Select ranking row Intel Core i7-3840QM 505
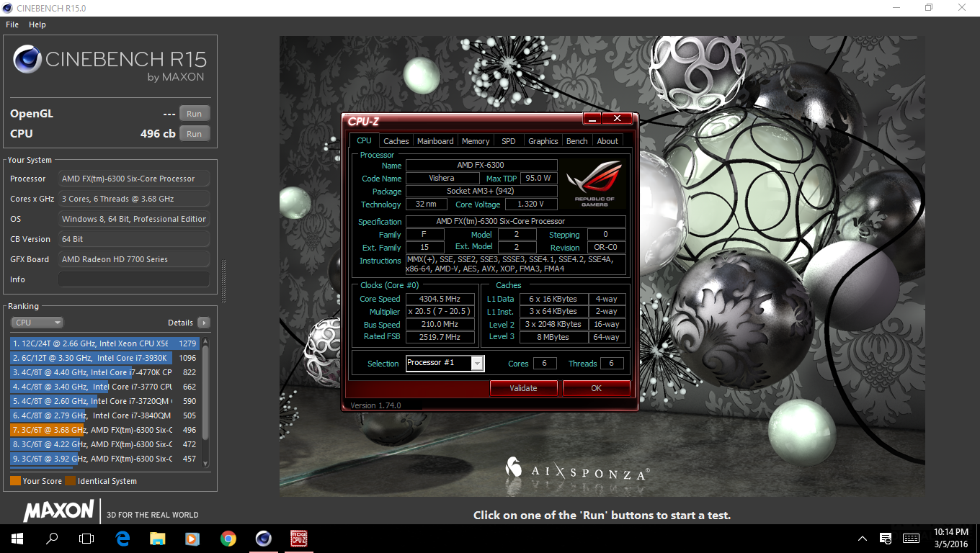 [104, 415]
